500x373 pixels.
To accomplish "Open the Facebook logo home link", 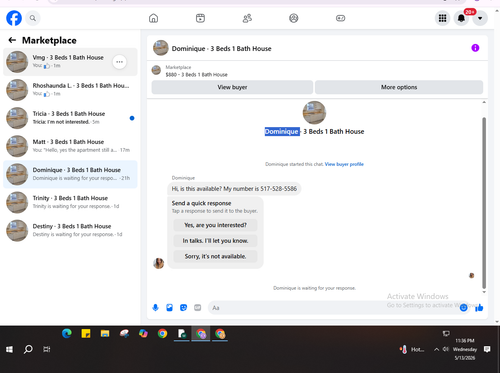I will pos(14,18).
